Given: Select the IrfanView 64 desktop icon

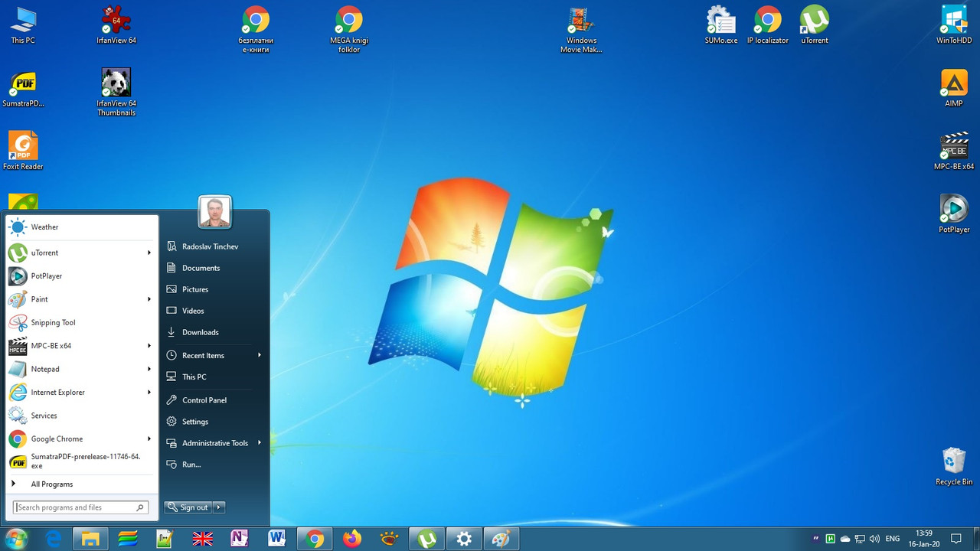Looking at the screenshot, I should (116, 24).
